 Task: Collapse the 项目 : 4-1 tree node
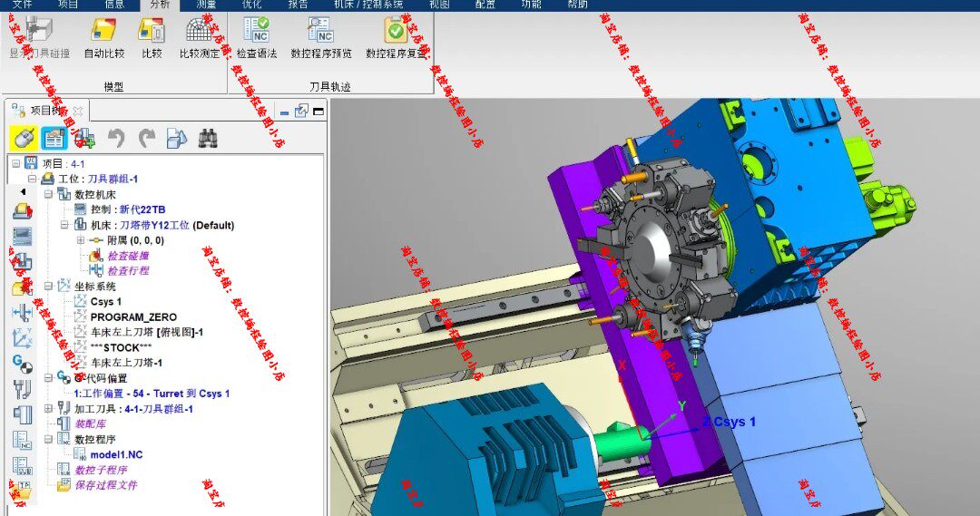click(16, 163)
